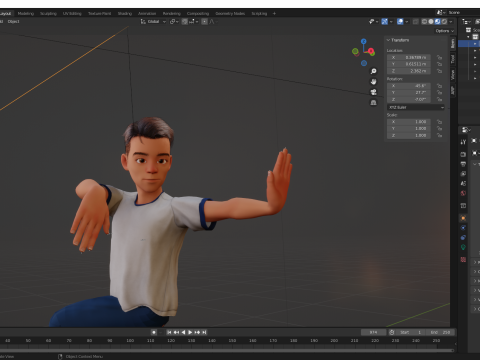
Task: Click current frame number field
Action: coord(373,332)
